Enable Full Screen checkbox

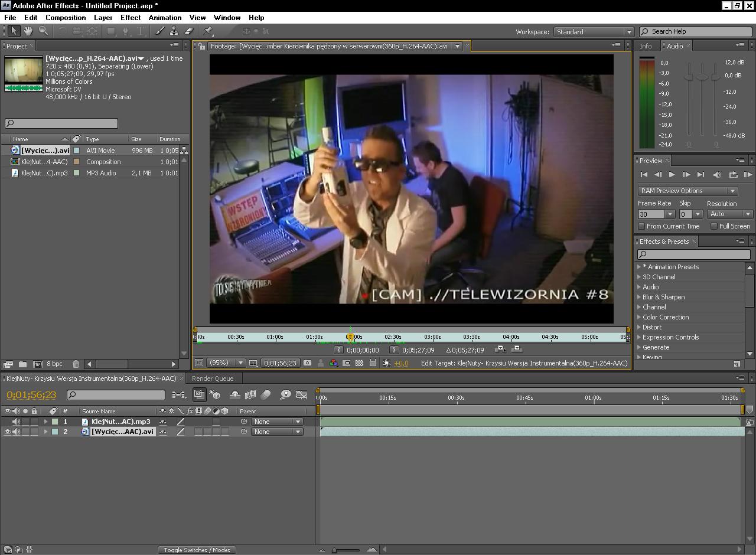click(x=714, y=226)
